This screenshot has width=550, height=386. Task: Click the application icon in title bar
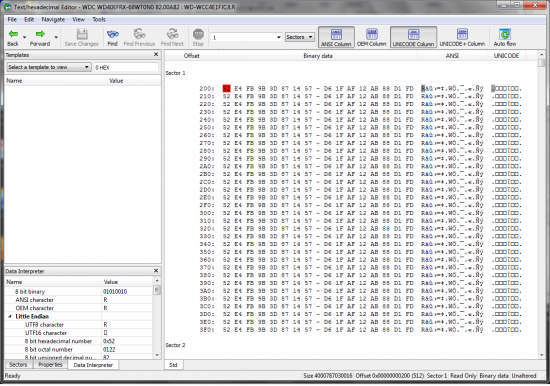coord(7,7)
